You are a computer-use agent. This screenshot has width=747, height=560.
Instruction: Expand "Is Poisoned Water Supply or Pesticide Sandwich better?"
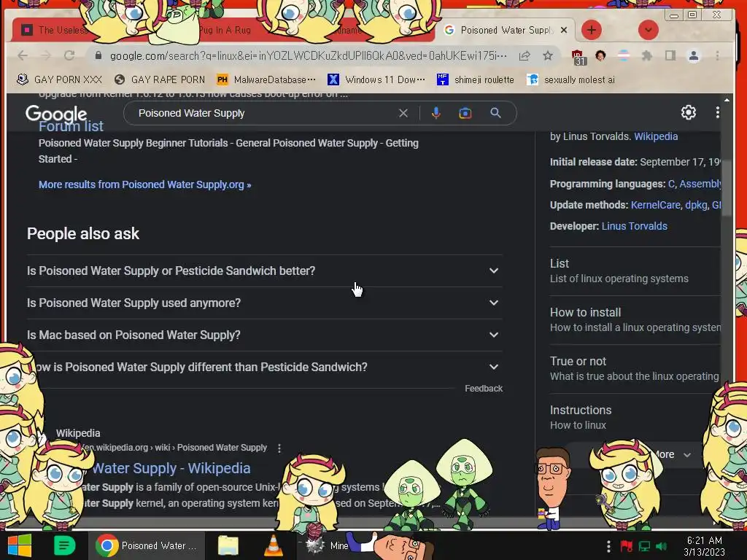(264, 271)
